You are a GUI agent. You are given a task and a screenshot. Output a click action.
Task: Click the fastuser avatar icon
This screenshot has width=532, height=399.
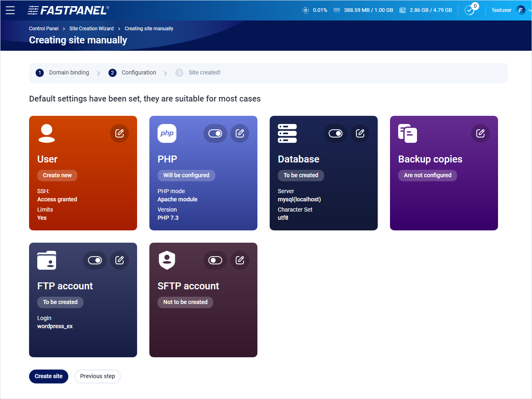click(521, 10)
